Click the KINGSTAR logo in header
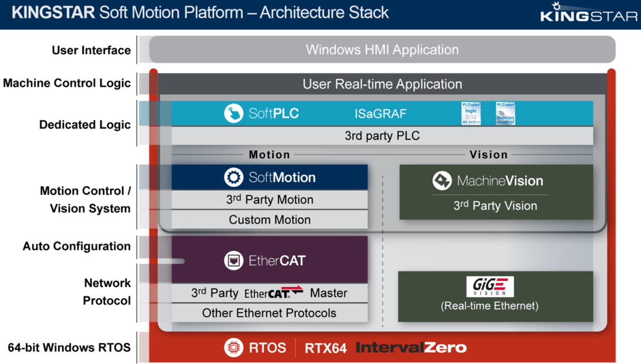Viewport: 641px width, 364px height. pyautogui.click(x=588, y=14)
